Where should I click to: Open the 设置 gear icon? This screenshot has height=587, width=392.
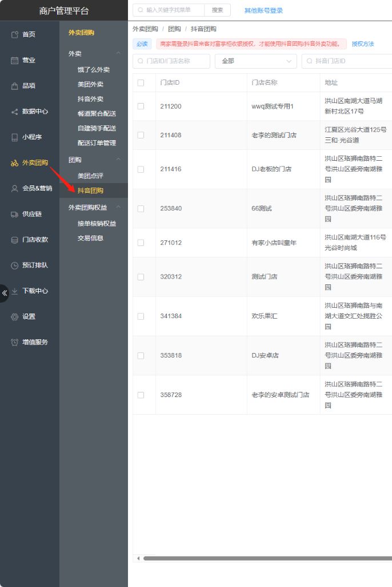tap(15, 317)
